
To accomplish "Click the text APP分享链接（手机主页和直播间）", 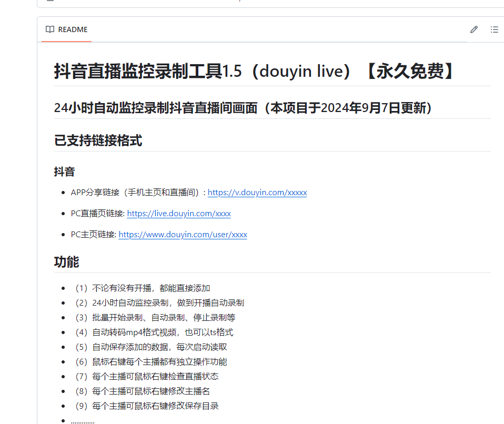I will click(x=137, y=192).
